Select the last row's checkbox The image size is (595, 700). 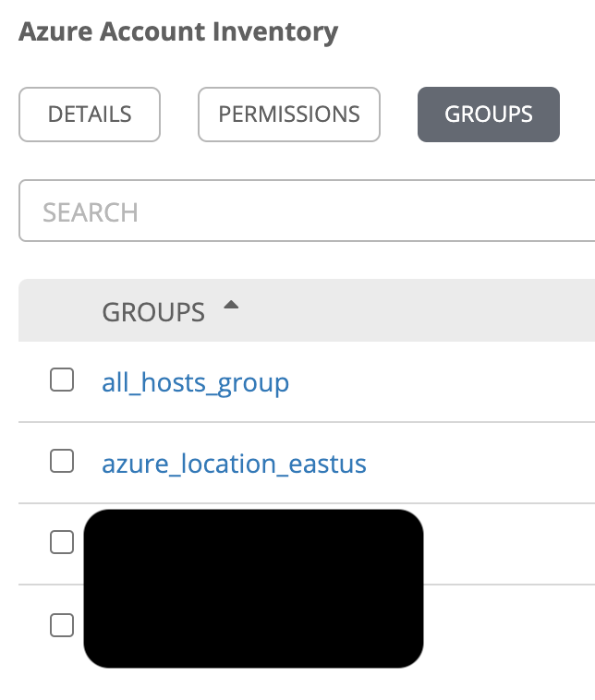[62, 625]
